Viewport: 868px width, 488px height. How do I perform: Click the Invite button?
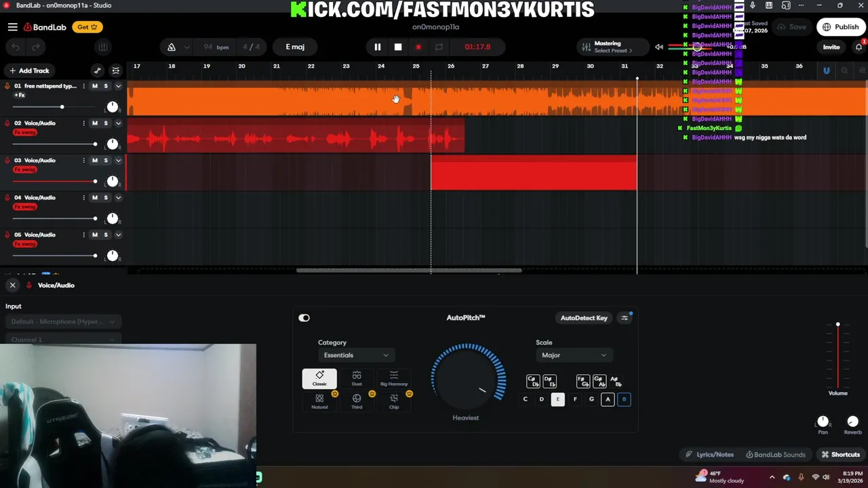831,47
